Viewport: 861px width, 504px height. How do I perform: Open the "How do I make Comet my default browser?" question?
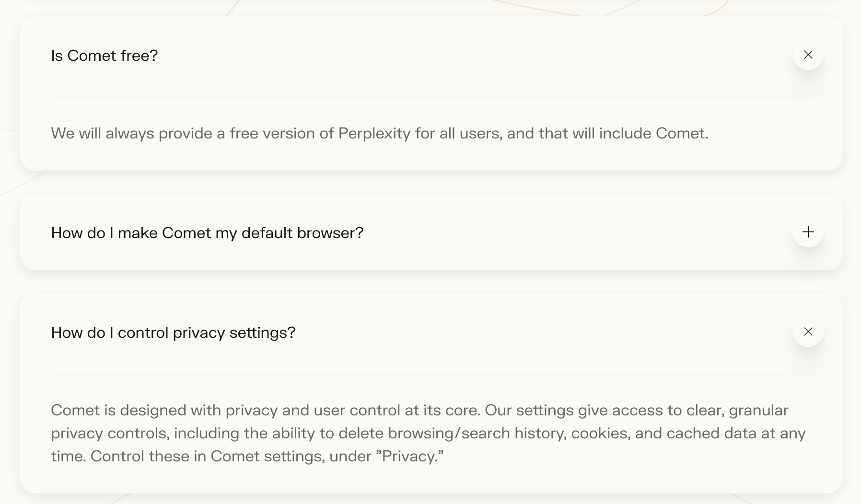[207, 233]
